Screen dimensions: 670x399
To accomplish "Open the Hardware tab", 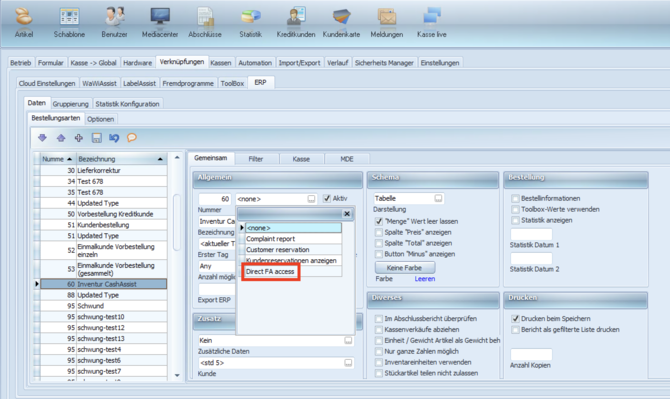I will [138, 63].
